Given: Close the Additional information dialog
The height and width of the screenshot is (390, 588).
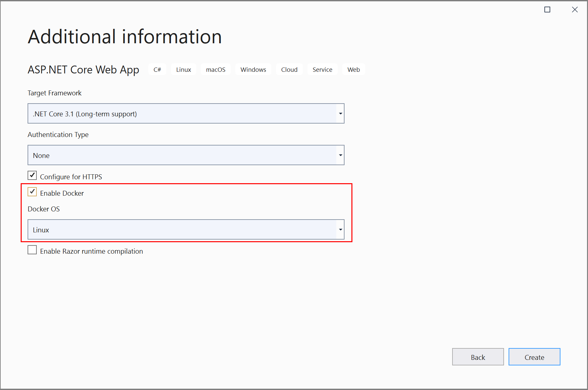Looking at the screenshot, I should (575, 10).
